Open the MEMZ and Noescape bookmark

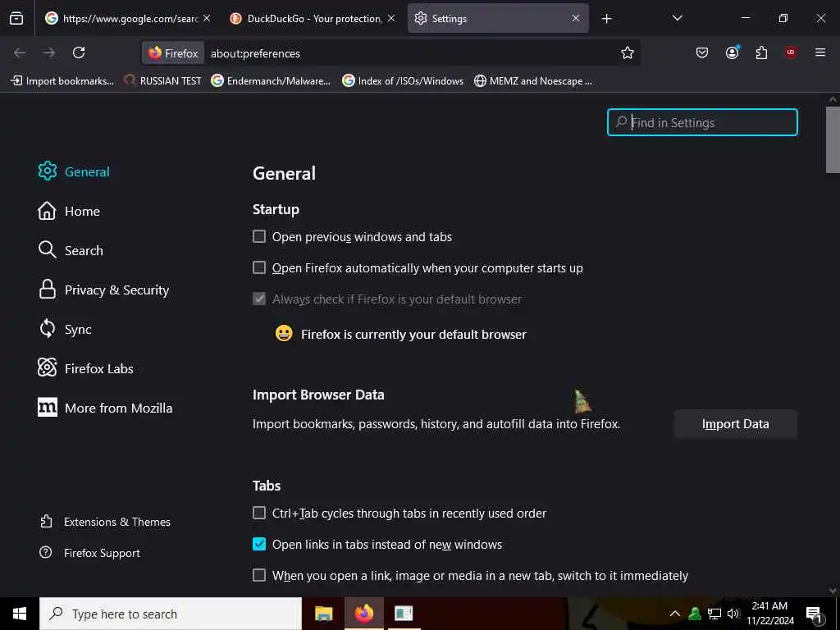coord(533,81)
